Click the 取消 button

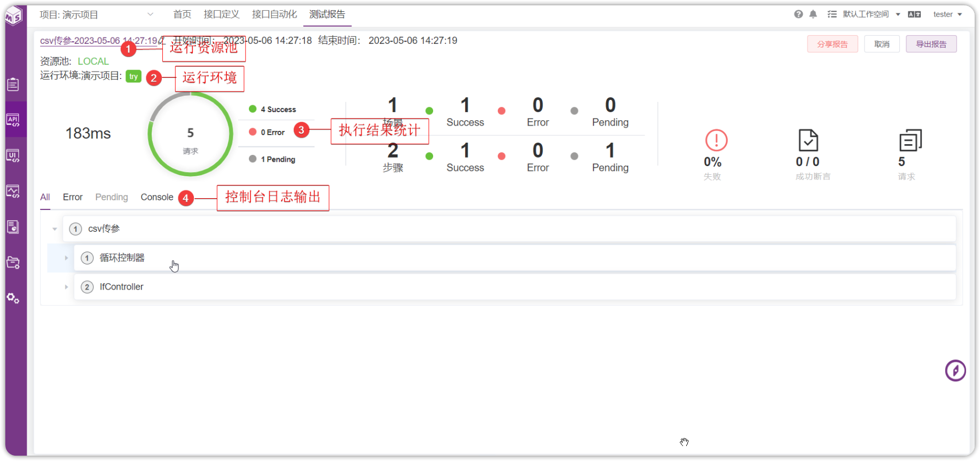882,44
